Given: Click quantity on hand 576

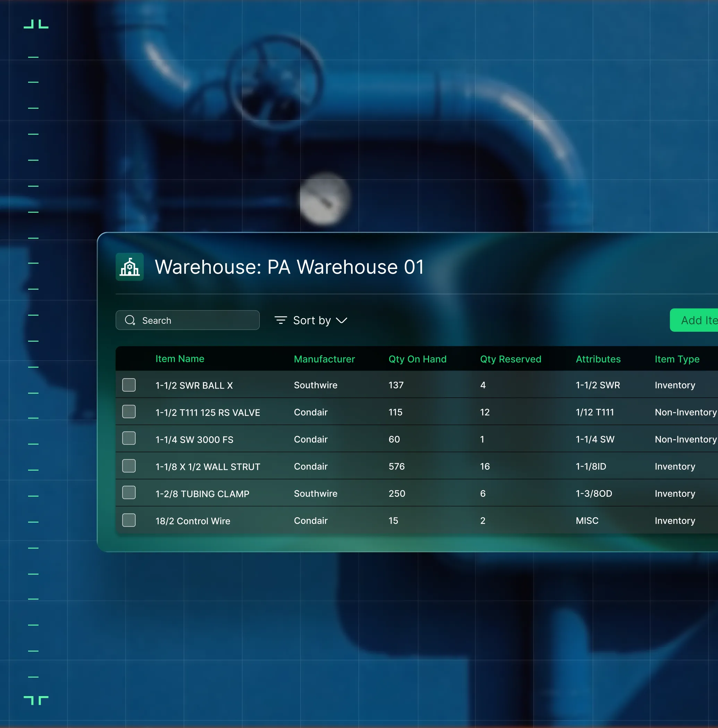Looking at the screenshot, I should click(x=397, y=467).
